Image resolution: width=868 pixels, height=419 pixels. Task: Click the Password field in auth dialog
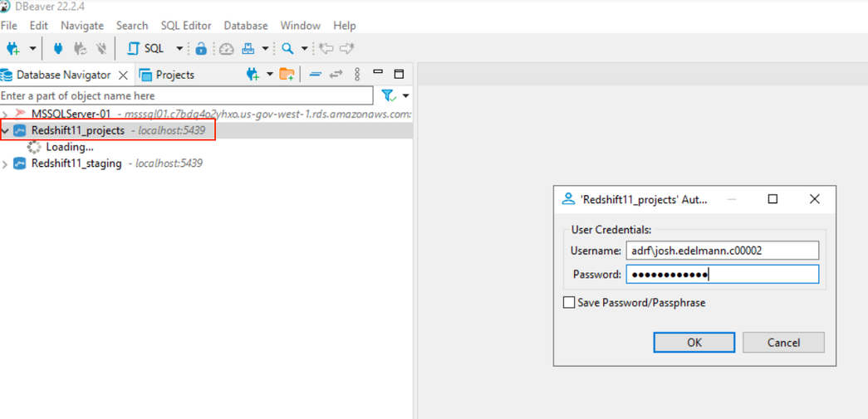click(x=723, y=274)
